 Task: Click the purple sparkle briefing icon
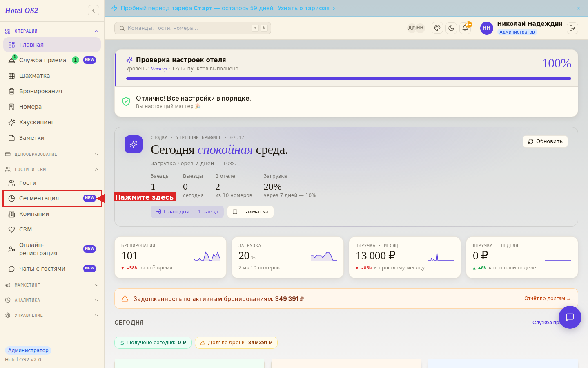134,144
